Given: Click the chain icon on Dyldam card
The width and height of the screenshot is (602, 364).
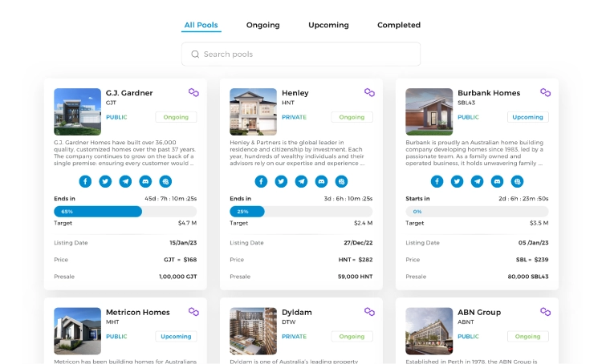Looking at the screenshot, I should click(x=369, y=312).
